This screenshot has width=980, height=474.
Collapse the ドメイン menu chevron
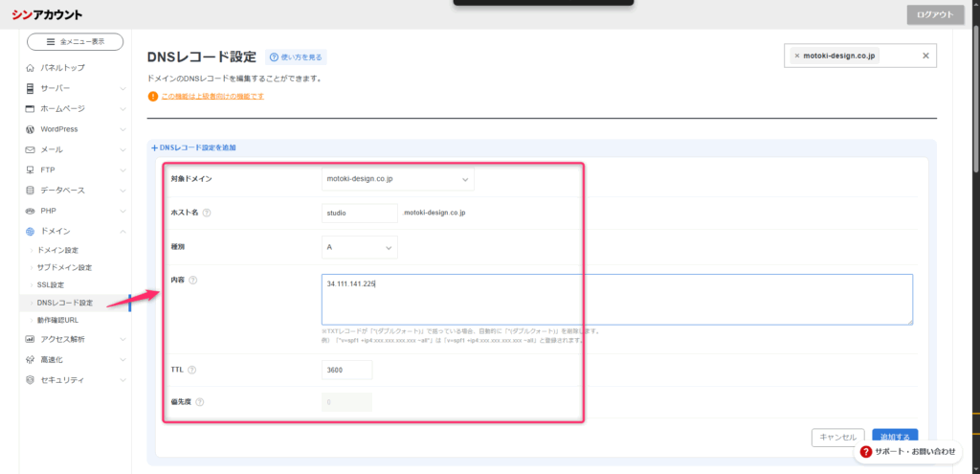click(122, 232)
